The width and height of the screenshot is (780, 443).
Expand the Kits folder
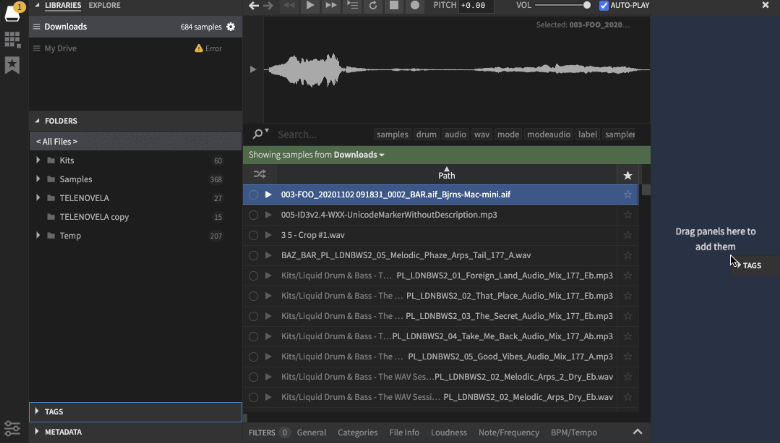38,160
